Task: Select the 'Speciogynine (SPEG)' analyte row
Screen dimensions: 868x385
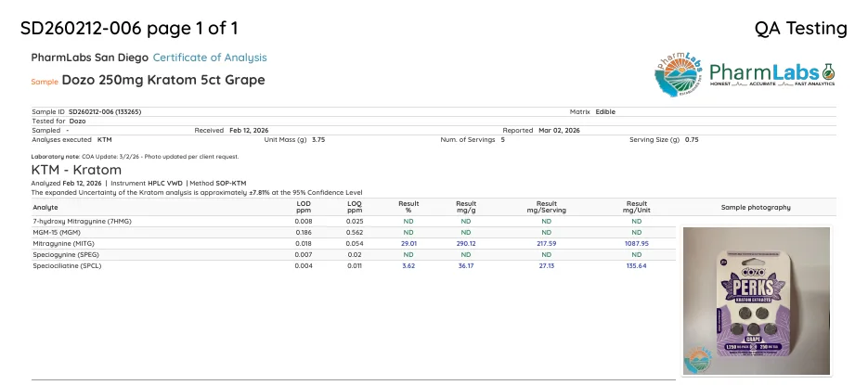Action: pos(353,254)
